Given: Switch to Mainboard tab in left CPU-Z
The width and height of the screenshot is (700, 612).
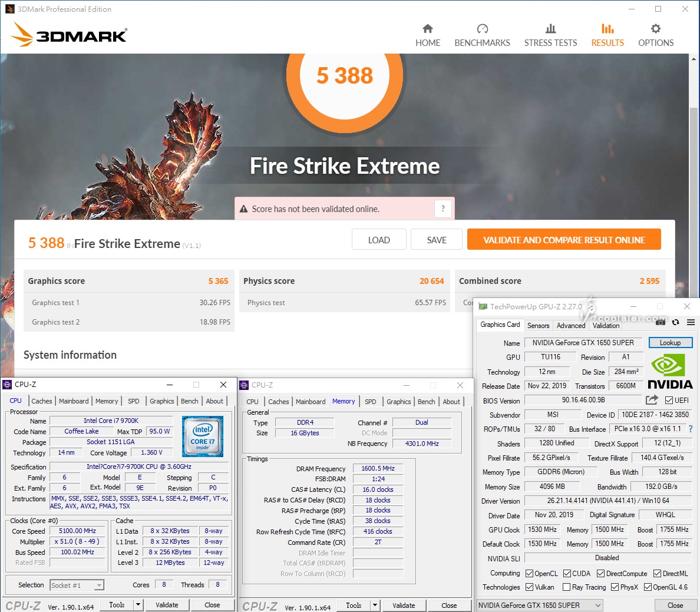Looking at the screenshot, I should point(74,401).
